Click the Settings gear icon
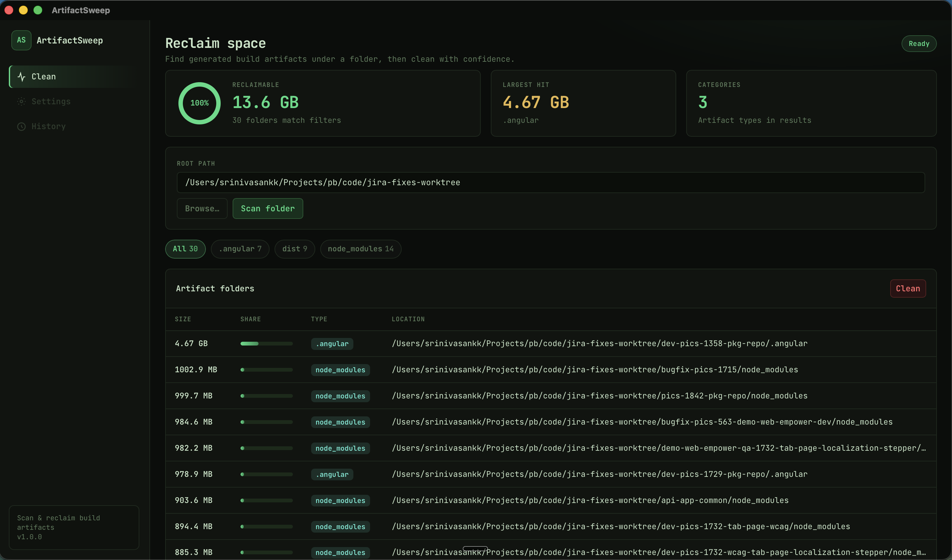 pyautogui.click(x=21, y=101)
